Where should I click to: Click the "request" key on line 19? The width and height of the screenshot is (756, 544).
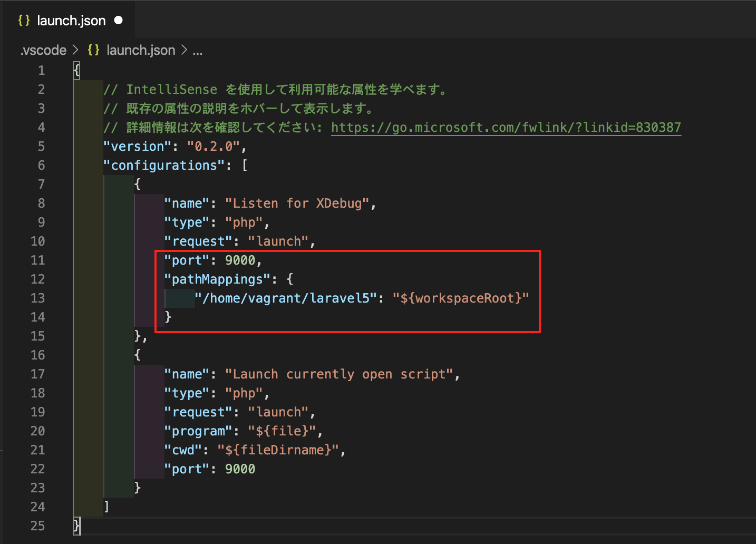[198, 412]
